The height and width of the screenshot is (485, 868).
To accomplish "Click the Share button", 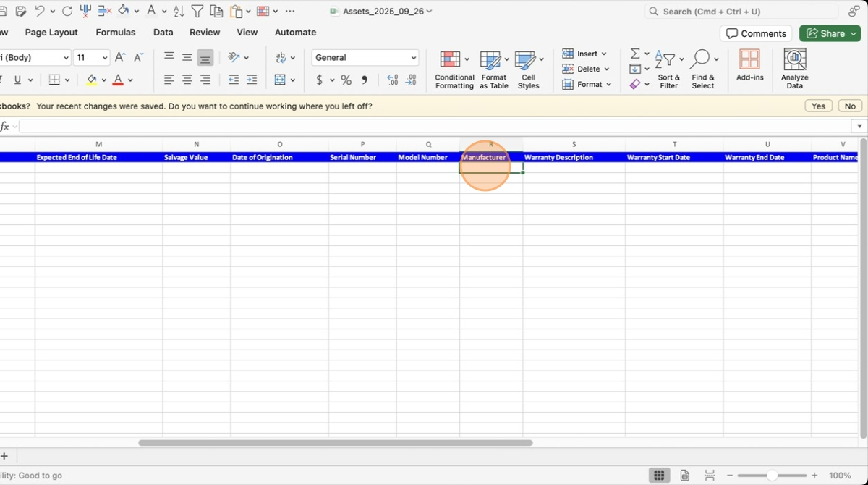I will point(829,33).
